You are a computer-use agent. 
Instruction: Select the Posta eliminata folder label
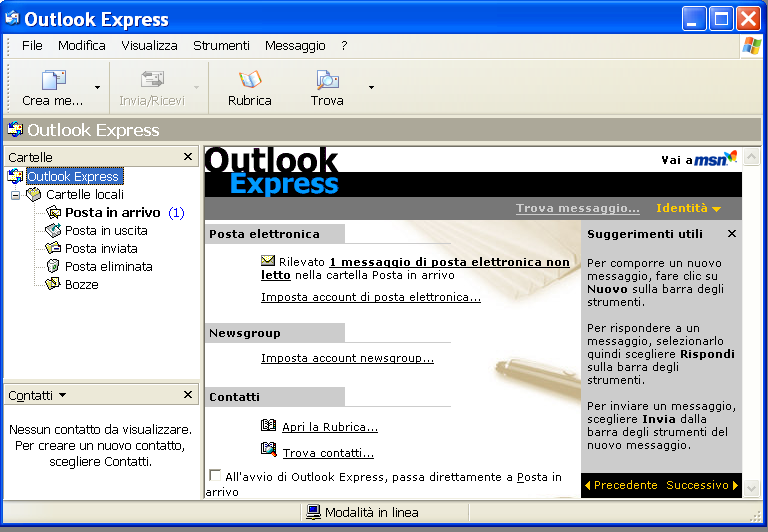[109, 266]
